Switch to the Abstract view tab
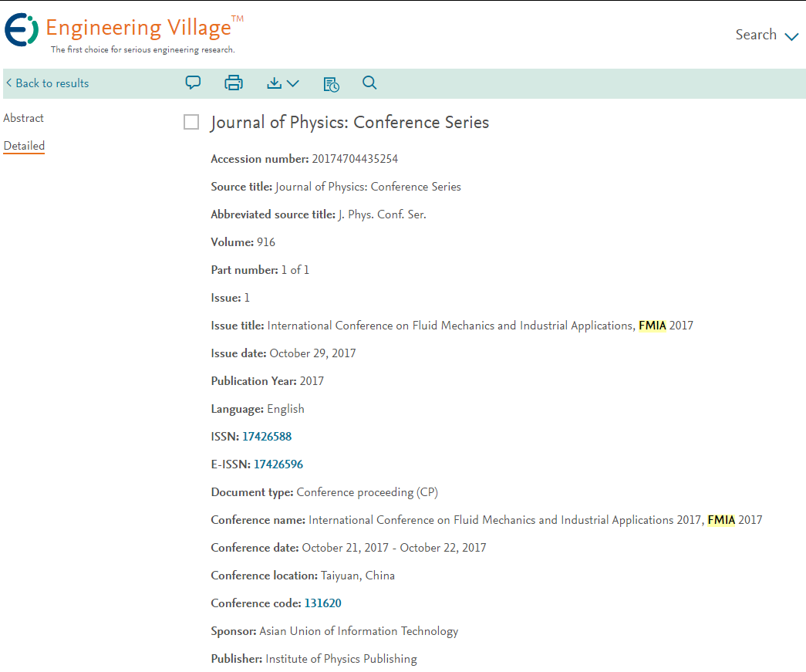 click(x=24, y=118)
